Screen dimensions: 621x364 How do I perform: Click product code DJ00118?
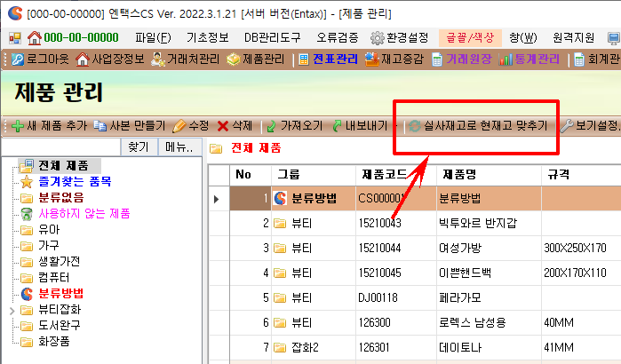click(378, 298)
